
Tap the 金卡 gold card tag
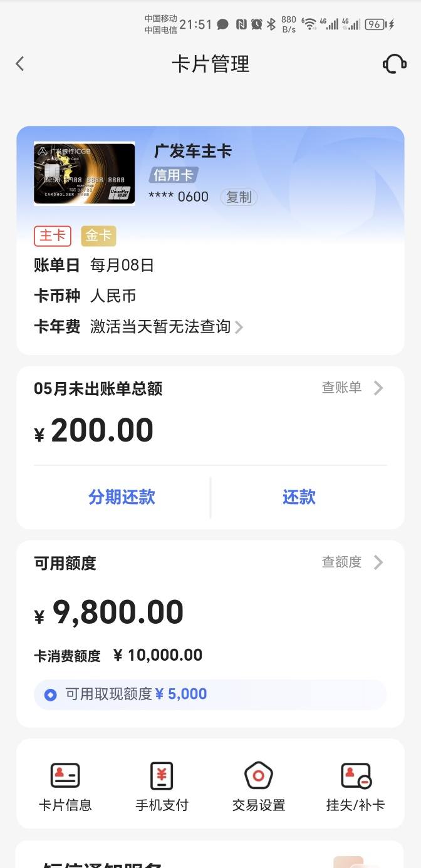click(x=98, y=235)
